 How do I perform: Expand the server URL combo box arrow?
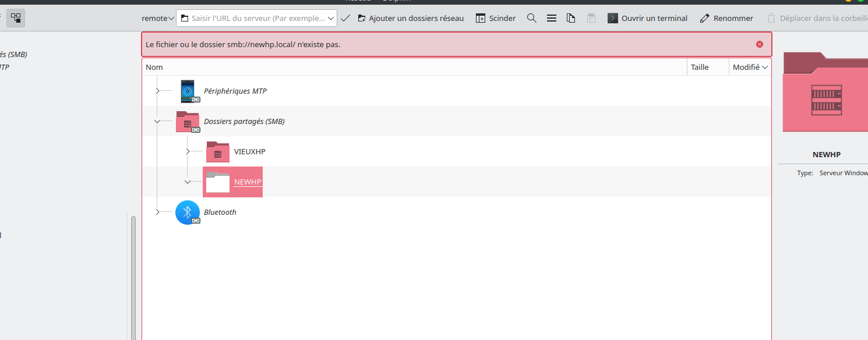click(331, 18)
